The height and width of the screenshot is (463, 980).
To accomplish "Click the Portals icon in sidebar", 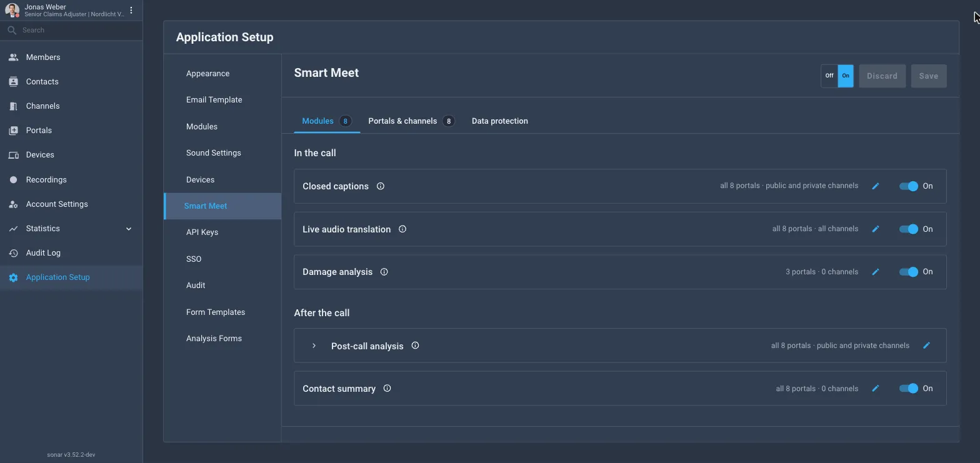I will pyautogui.click(x=13, y=131).
